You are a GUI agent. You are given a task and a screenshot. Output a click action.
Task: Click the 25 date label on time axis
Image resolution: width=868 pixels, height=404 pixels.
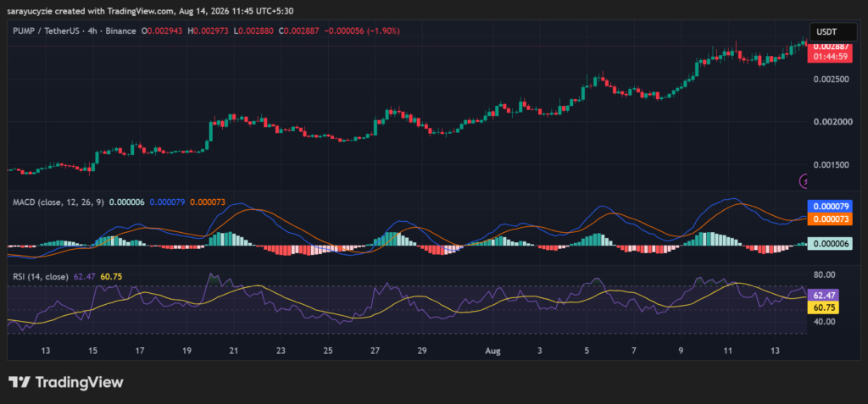click(x=328, y=351)
